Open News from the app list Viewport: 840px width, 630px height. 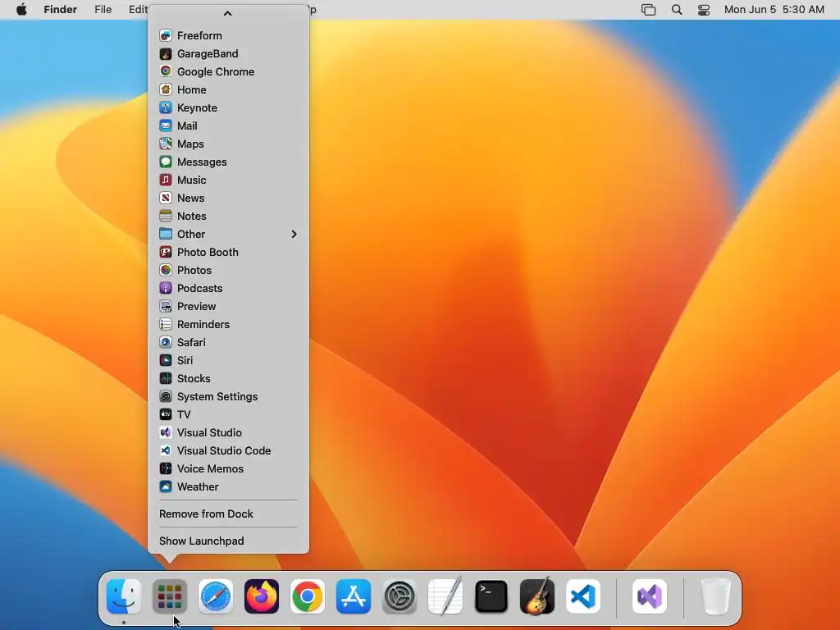pos(228,199)
